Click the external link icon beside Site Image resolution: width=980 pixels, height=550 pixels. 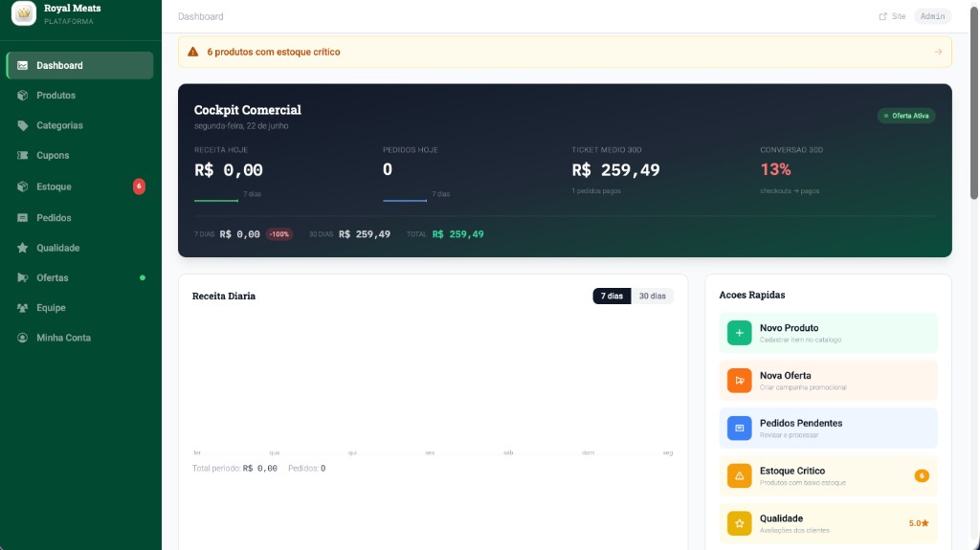pos(883,16)
